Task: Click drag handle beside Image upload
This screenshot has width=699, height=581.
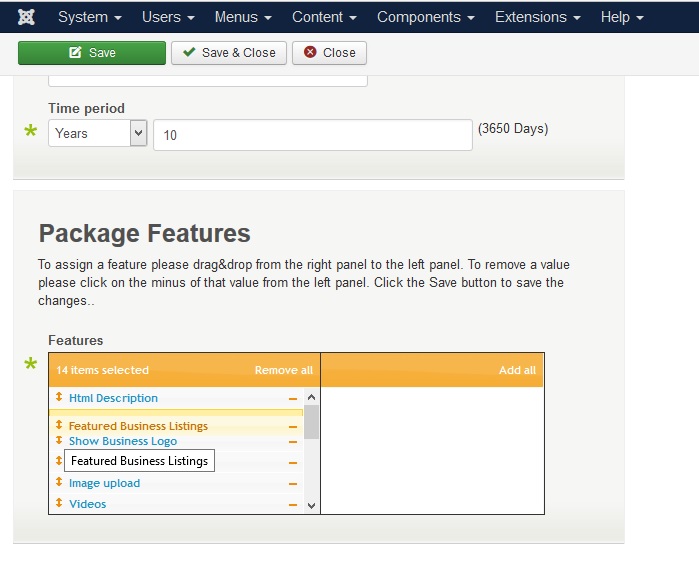Action: 59,483
